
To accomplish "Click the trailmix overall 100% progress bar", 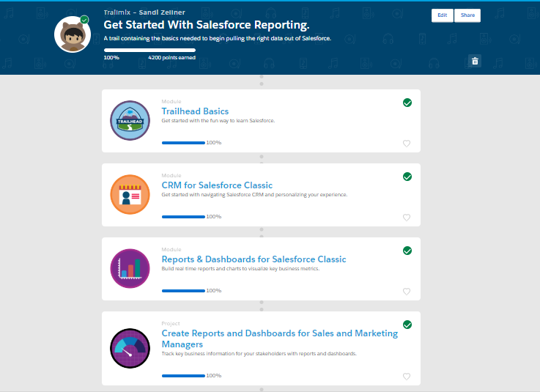I will tap(149, 51).
